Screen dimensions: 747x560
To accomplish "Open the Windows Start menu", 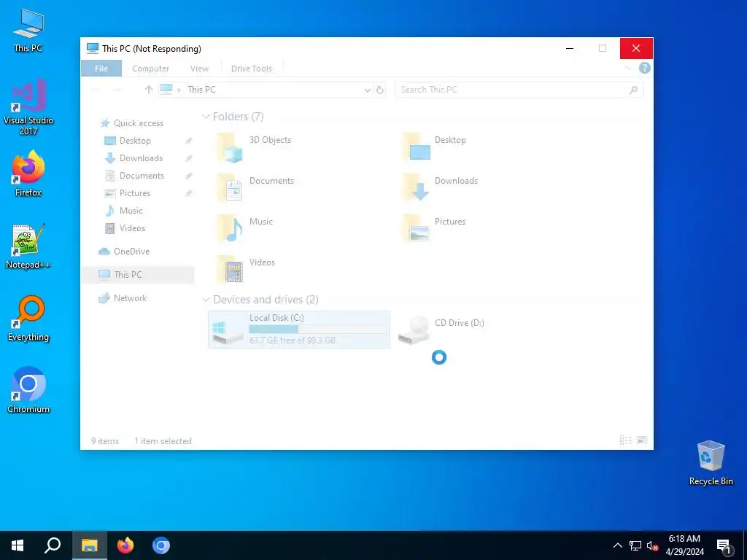I will tap(18, 545).
